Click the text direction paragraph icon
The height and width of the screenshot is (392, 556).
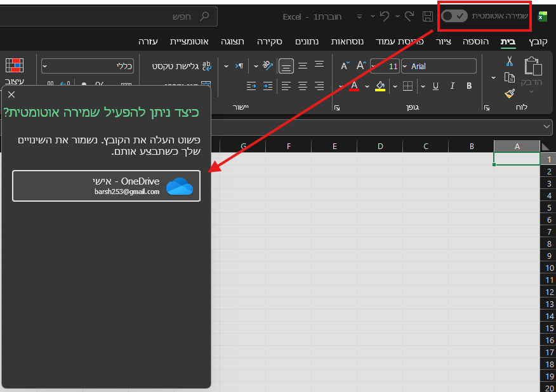[x=239, y=65]
